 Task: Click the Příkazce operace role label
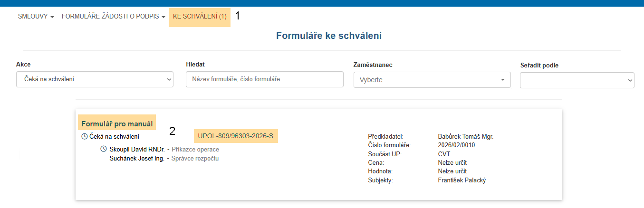coord(195,149)
